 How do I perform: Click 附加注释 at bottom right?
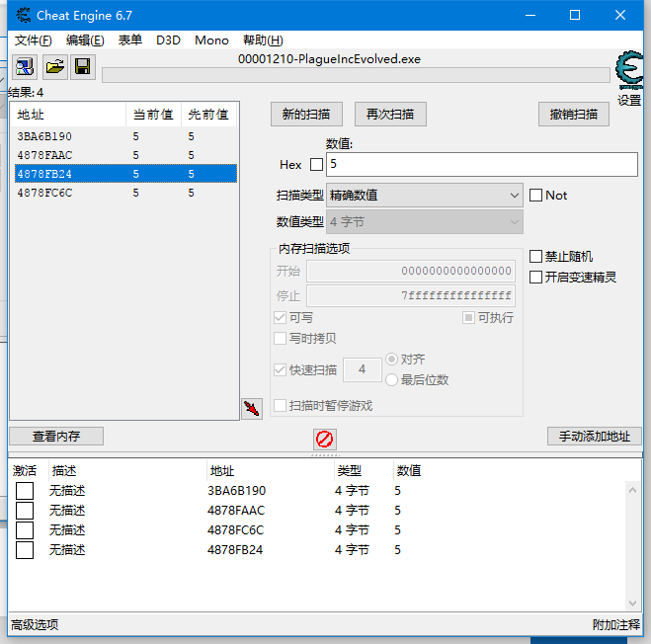pos(616,624)
